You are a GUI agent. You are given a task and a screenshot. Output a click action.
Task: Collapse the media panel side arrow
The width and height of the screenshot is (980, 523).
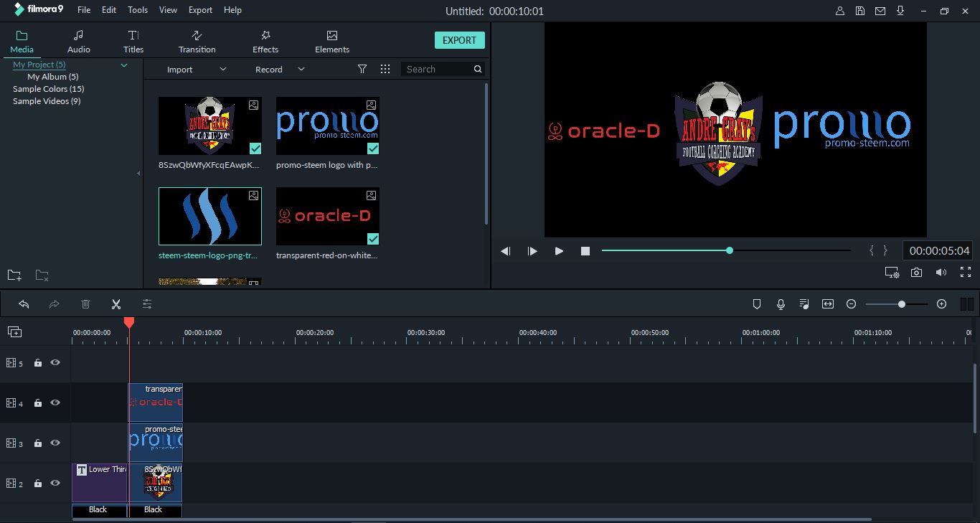coord(138,173)
